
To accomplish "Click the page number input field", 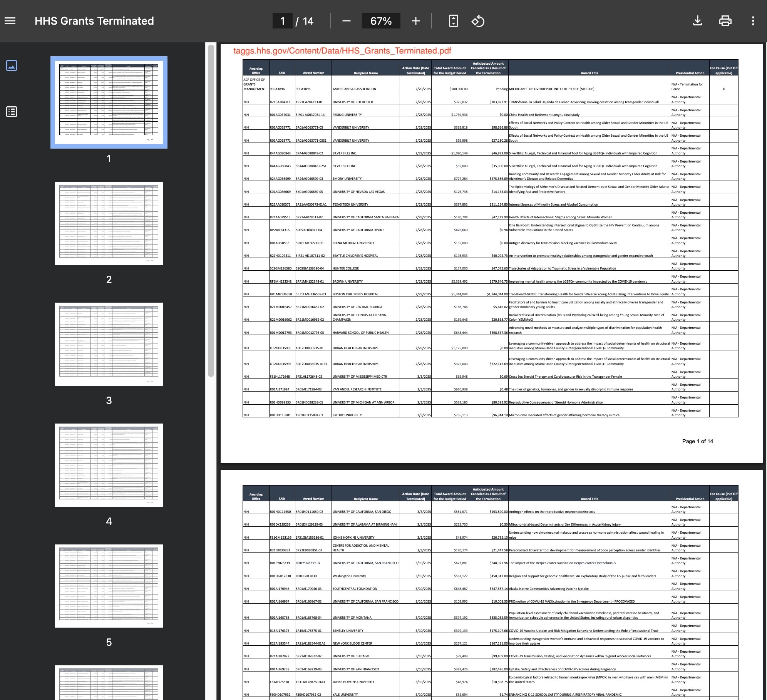I will [282, 21].
